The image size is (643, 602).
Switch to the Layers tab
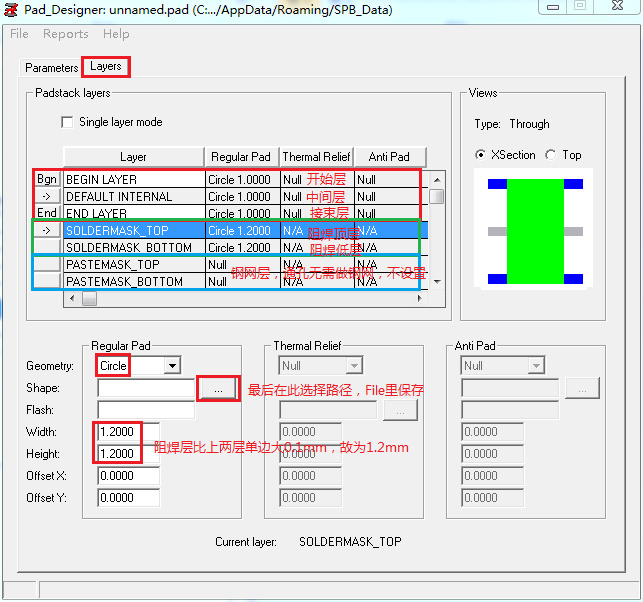click(106, 66)
